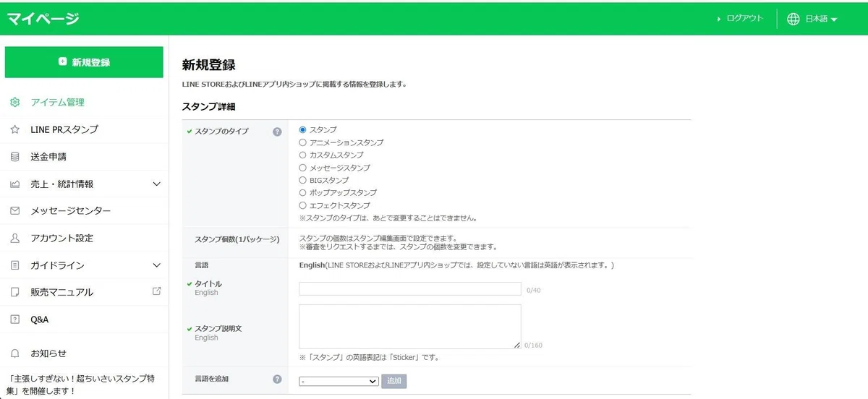Open Q&A in the sidebar
Viewport: 868px width, 399px height.
coord(40,319)
